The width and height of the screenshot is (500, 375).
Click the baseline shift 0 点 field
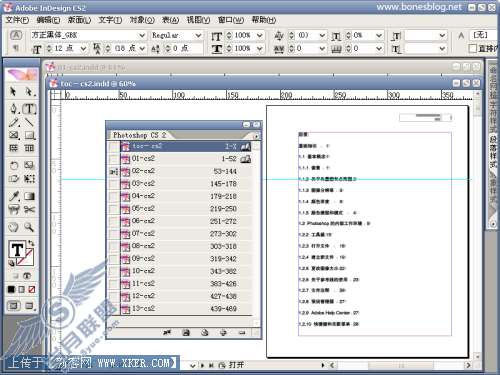[187, 49]
